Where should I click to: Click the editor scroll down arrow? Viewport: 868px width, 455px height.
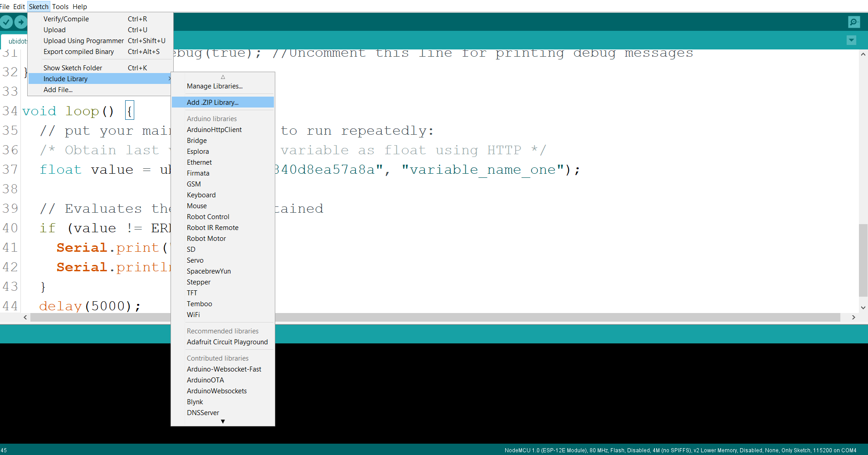[x=863, y=308]
